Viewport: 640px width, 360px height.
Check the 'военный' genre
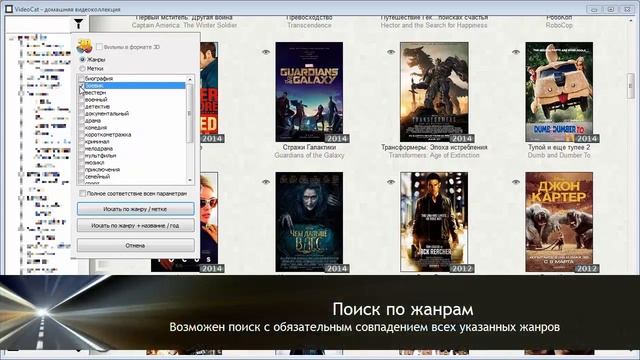tap(81, 100)
